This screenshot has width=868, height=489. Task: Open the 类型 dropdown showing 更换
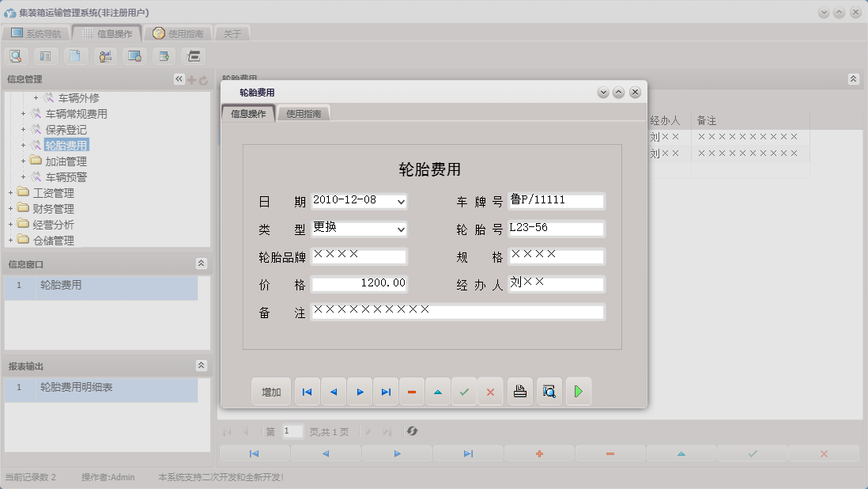coord(402,229)
